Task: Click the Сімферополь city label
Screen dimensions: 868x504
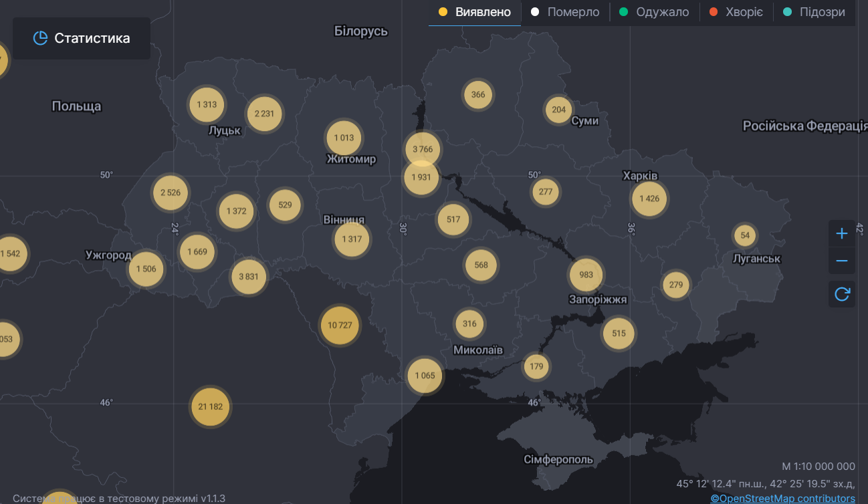Action: [x=558, y=459]
